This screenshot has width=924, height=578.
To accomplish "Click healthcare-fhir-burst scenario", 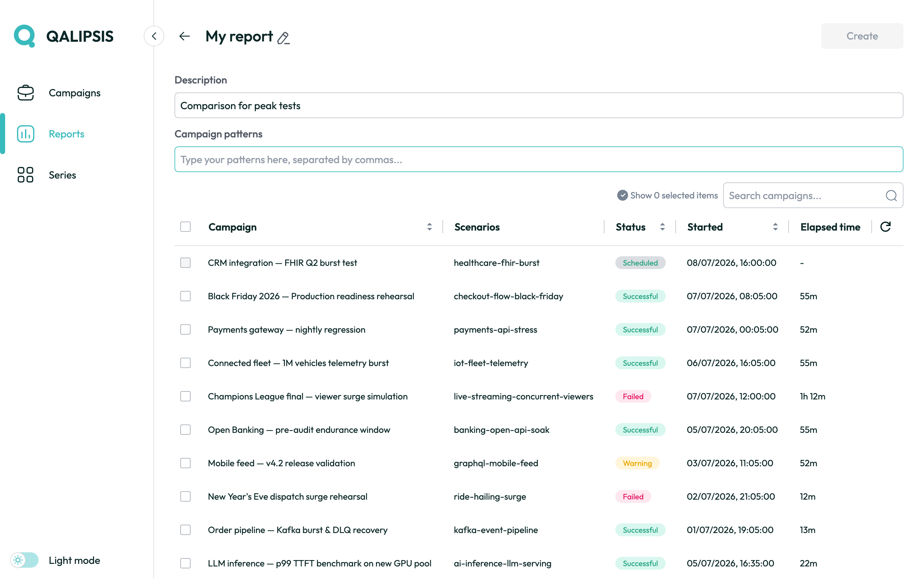I will [496, 263].
